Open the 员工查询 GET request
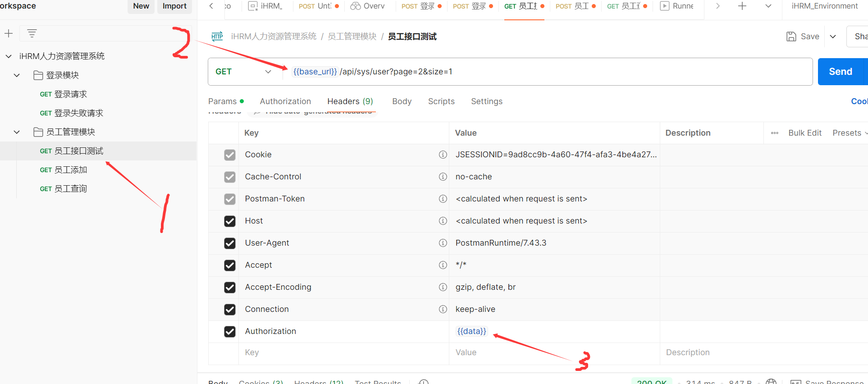The width and height of the screenshot is (868, 384). coord(64,189)
